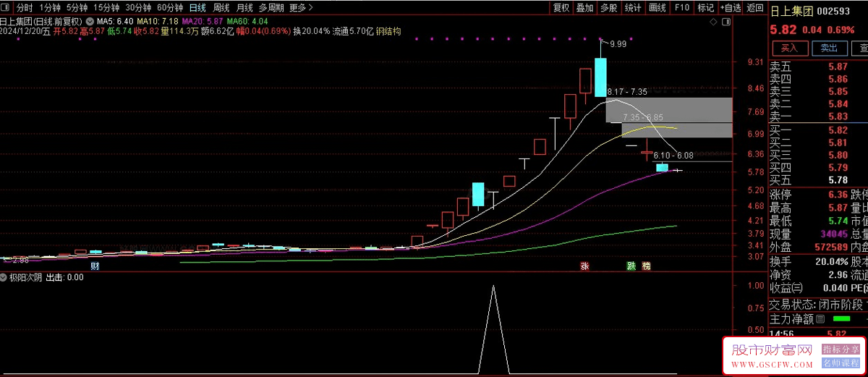The width and height of the screenshot is (868, 377).
Task: Add stock via +自选 button
Action: tap(731, 8)
